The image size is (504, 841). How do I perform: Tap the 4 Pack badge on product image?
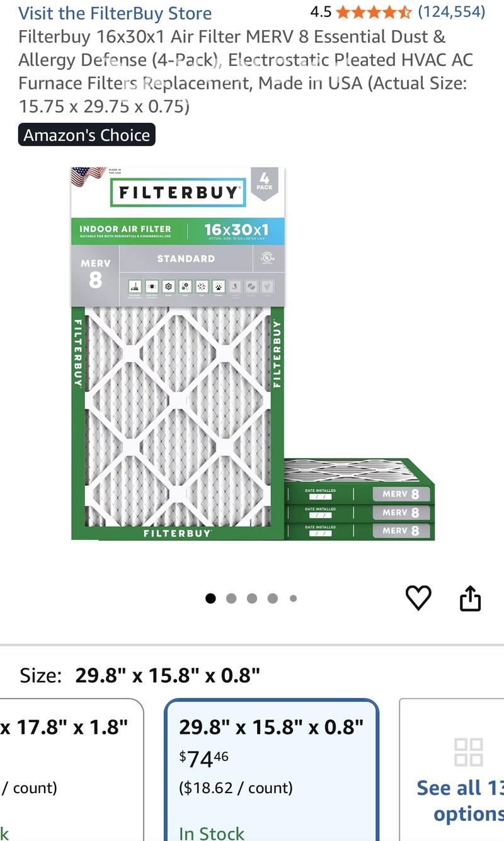(265, 183)
